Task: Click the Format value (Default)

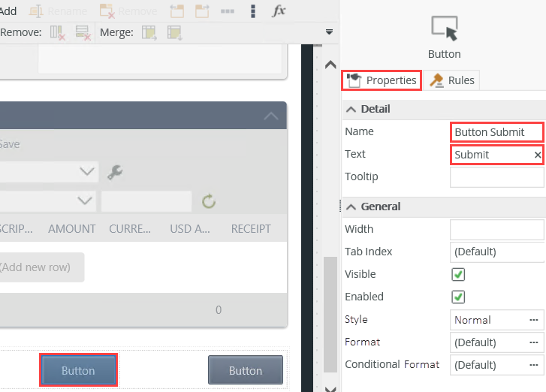Action: click(x=475, y=342)
